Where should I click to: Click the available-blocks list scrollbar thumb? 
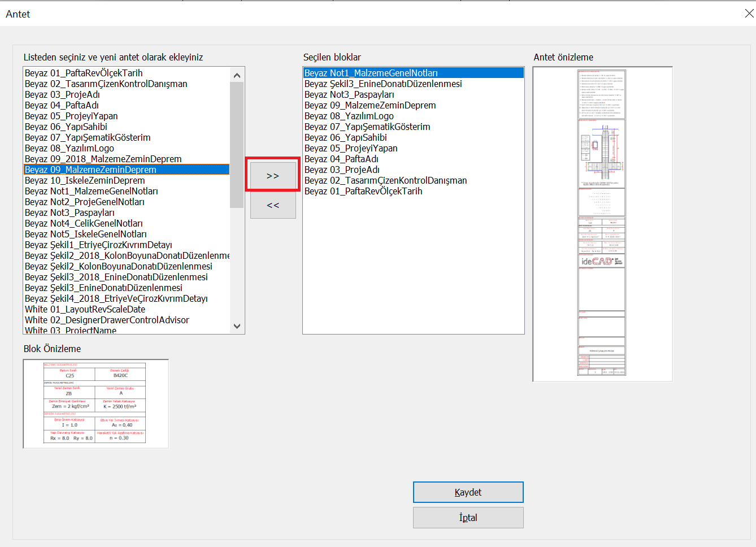(237, 145)
